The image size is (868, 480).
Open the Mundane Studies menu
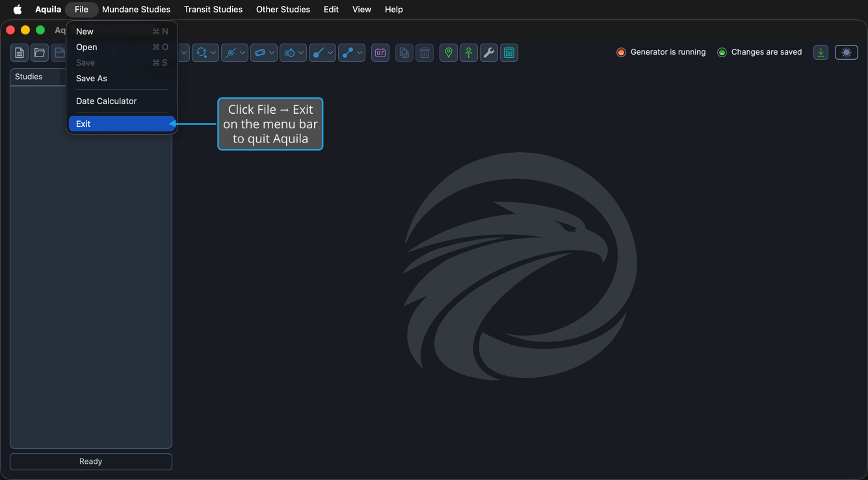136,9
